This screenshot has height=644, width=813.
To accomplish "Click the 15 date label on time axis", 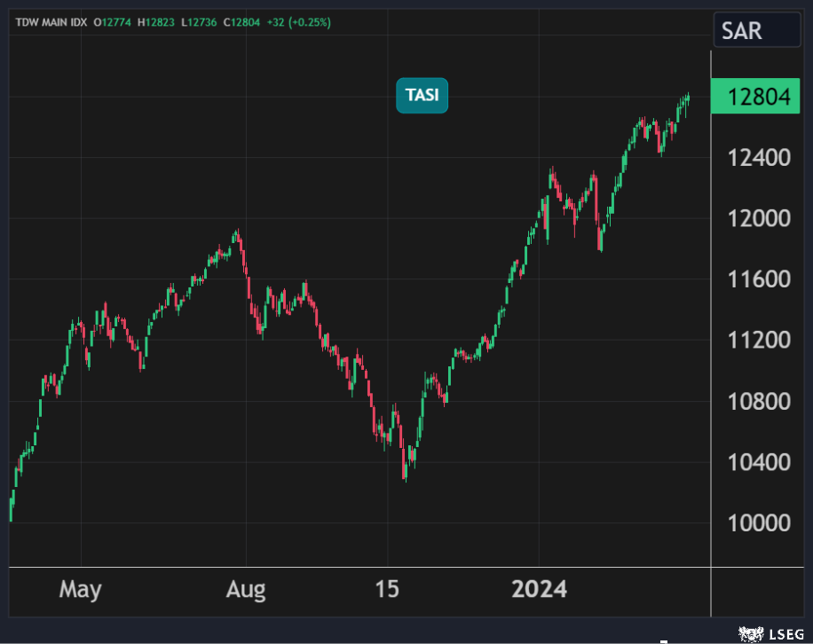I will [x=387, y=589].
